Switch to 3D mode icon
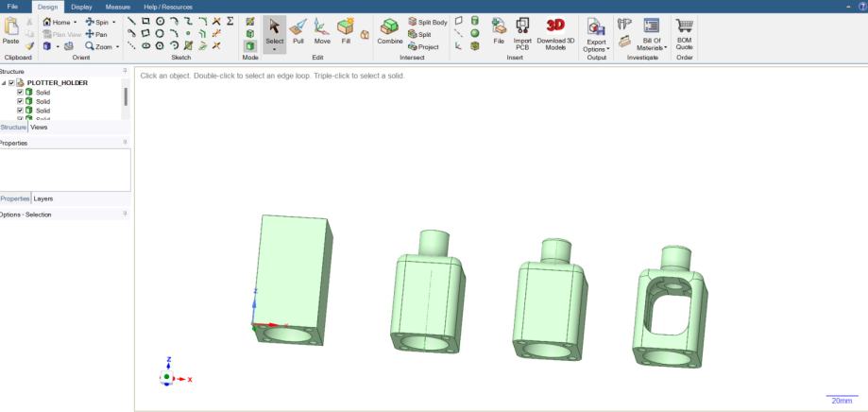The height and width of the screenshot is (412, 868). 250,46
